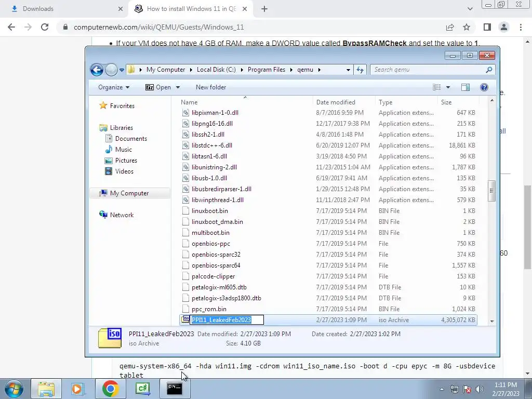Viewport: 532px width, 399px height.
Task: Click the Explorer file list scrollbar thumb
Action: (491, 191)
